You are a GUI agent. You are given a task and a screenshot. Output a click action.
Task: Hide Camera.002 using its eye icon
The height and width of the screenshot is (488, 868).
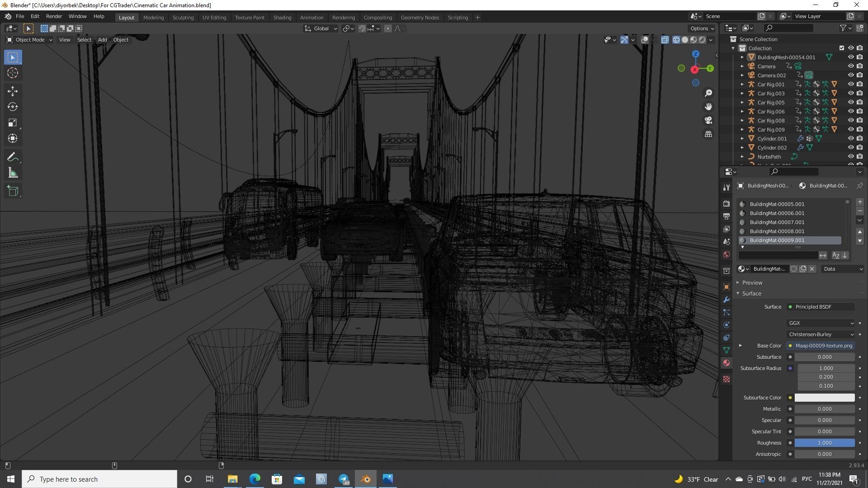(850, 75)
